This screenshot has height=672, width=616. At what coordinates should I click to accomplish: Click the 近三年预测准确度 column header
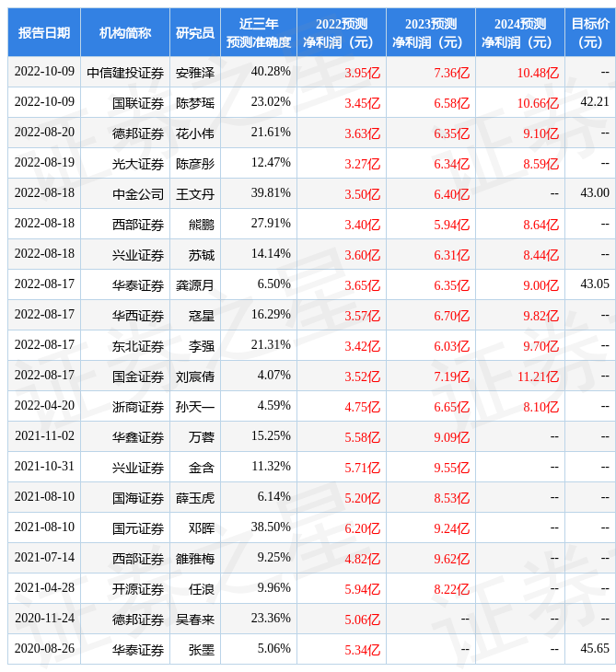point(259,32)
